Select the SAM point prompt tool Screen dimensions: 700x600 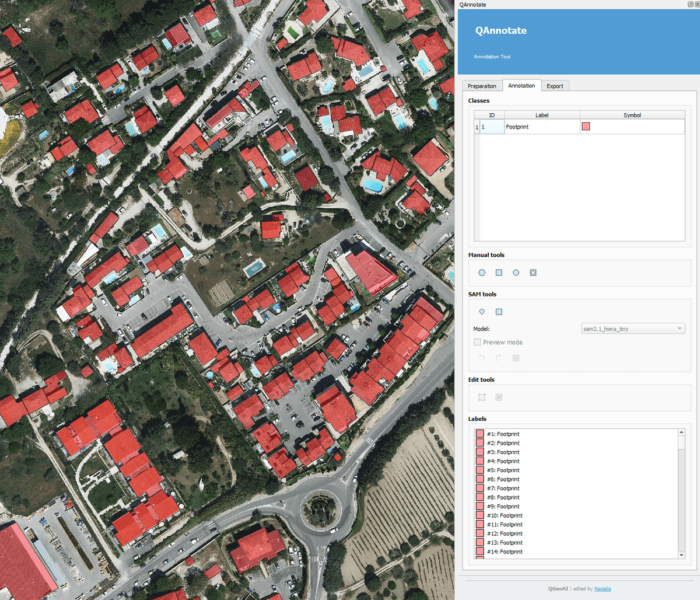tap(482, 312)
